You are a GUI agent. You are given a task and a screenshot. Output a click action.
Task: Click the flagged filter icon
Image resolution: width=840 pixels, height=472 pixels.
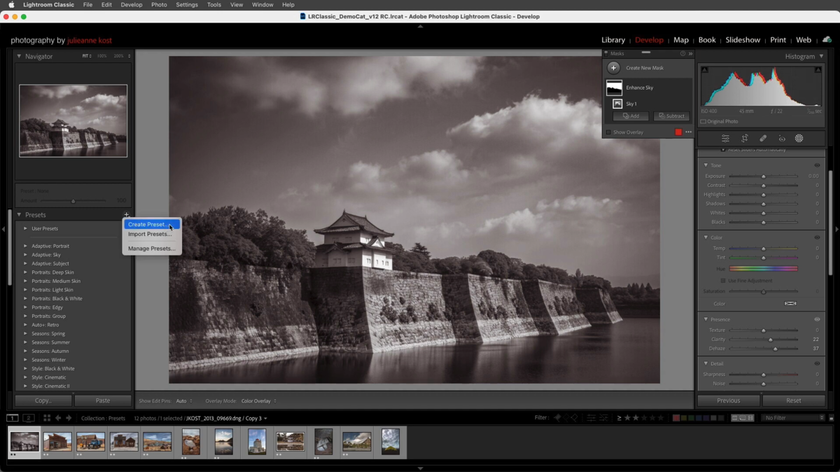click(557, 418)
